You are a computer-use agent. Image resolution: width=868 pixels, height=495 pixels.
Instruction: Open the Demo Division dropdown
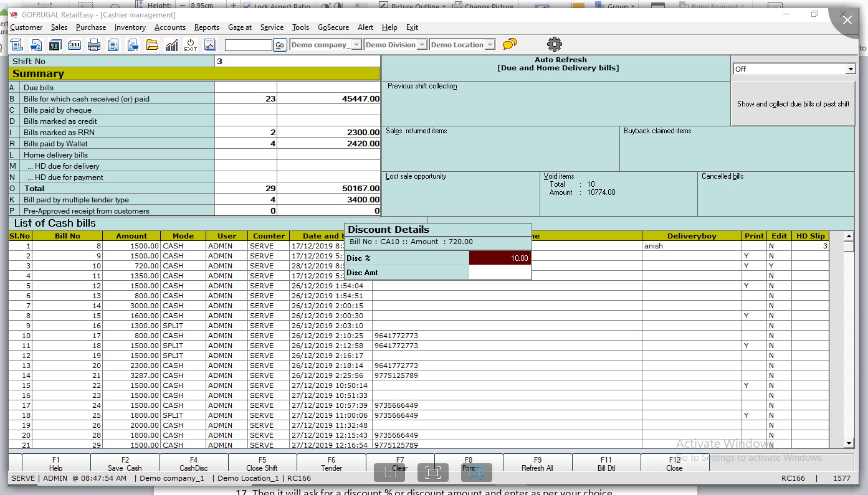tap(422, 45)
